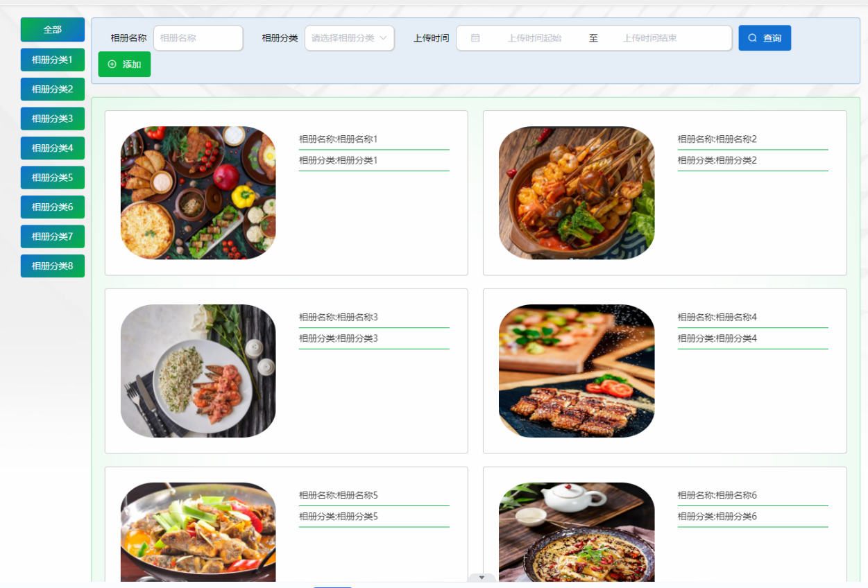Click the text 相册分类:相册分类2 in second card
The width and height of the screenshot is (868, 588).
tap(717, 160)
